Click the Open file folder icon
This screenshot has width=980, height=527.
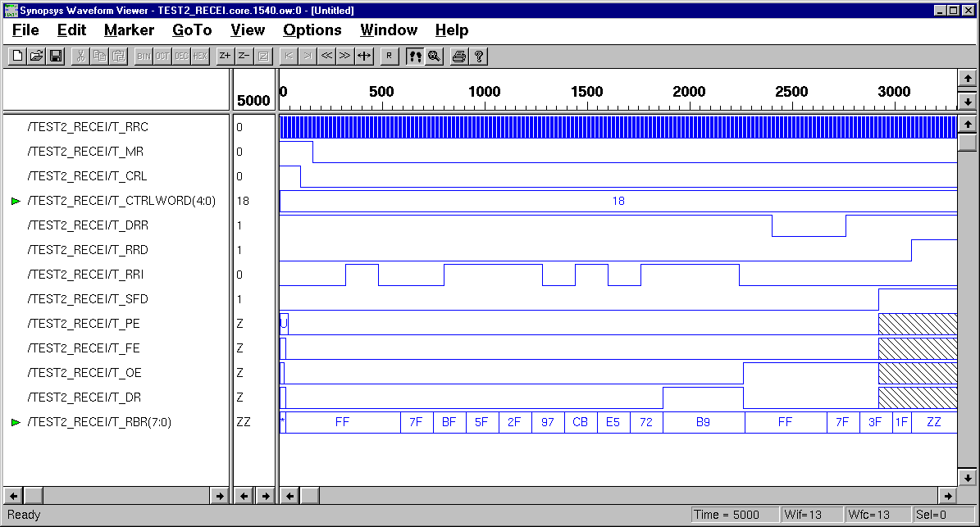click(36, 57)
